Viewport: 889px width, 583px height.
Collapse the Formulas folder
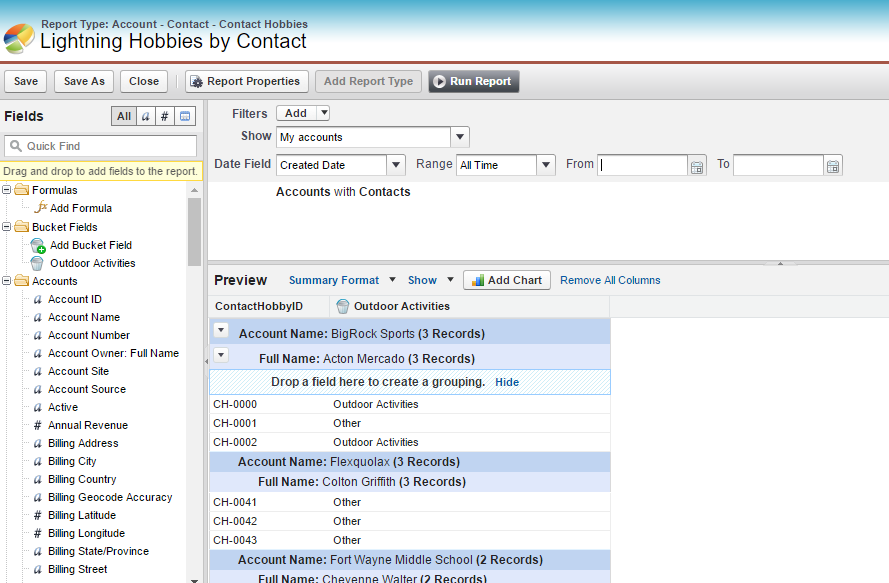pos(7,190)
